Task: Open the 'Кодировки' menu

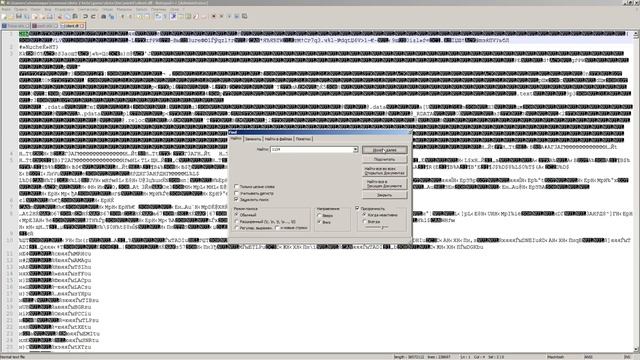Action: pos(64,9)
